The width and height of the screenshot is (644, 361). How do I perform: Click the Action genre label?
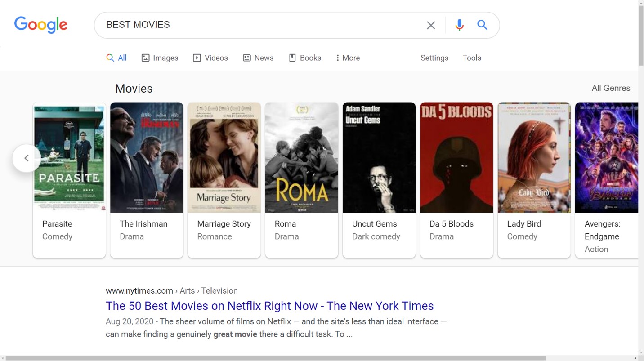(596, 249)
